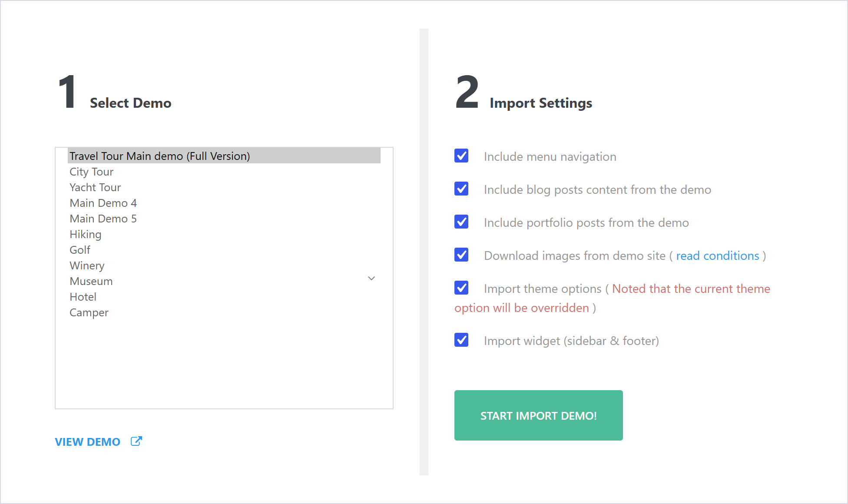Toggle Include portfolio posts checkbox
This screenshot has height=504, width=848.
[461, 222]
